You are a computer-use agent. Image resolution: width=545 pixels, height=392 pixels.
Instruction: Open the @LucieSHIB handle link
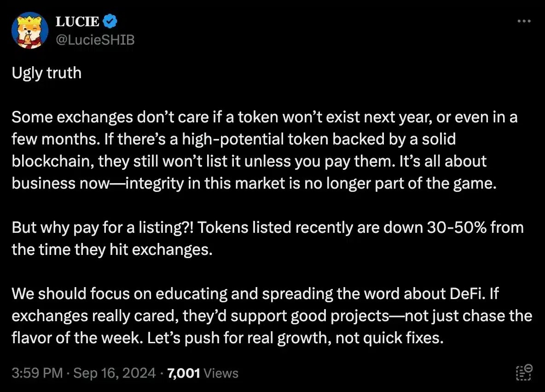click(95, 40)
